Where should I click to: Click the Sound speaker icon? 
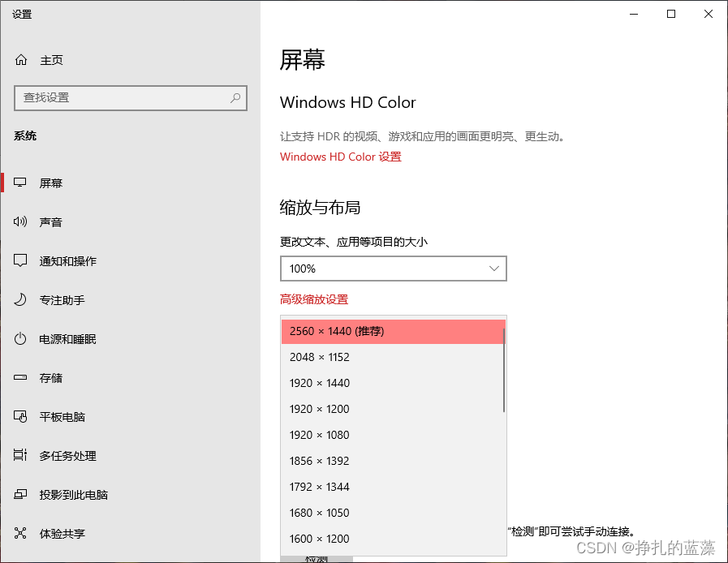click(20, 221)
